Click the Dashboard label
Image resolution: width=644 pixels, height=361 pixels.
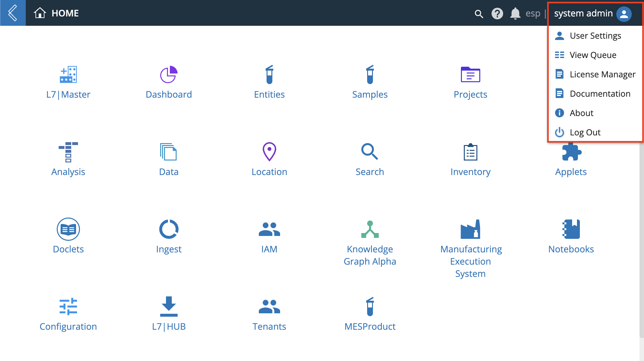[x=169, y=94]
